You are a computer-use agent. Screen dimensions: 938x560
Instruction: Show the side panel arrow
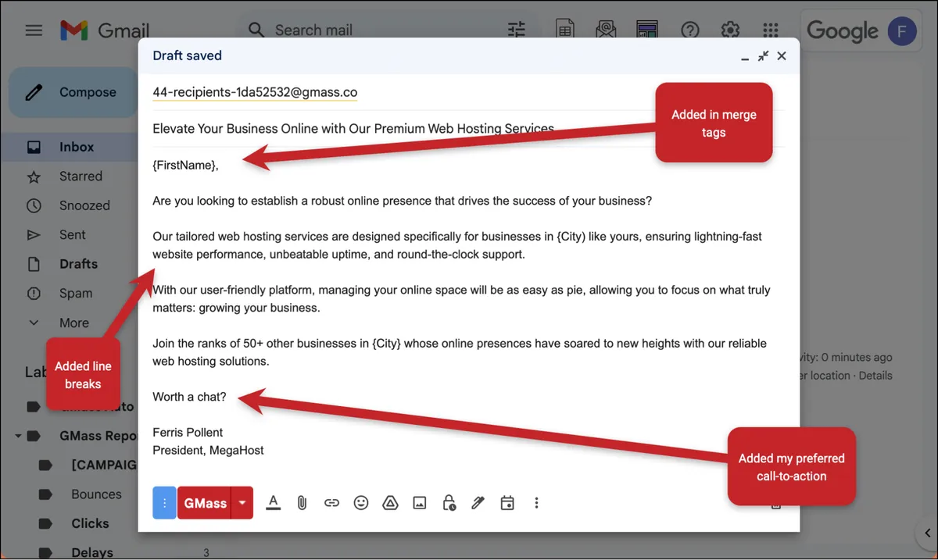926,533
